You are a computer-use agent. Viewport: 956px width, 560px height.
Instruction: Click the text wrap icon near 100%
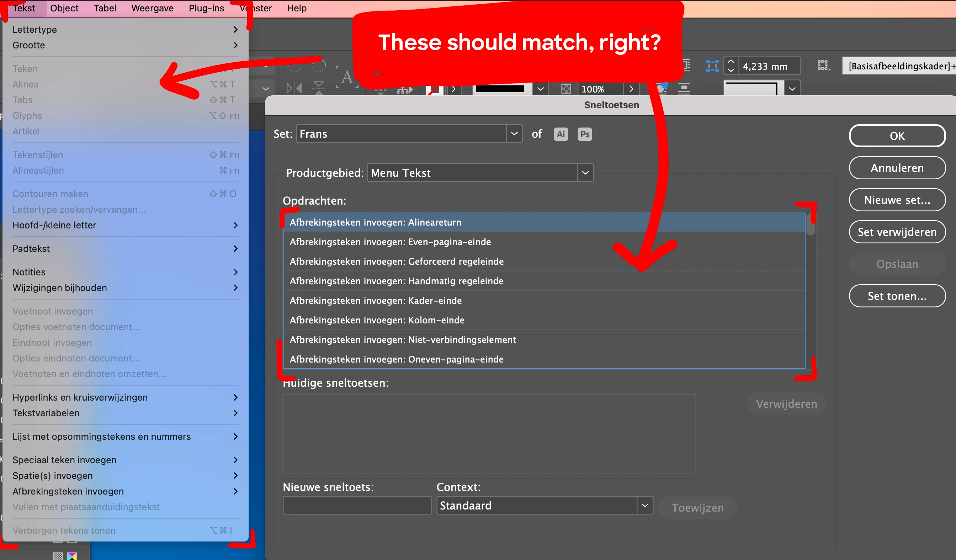pos(684,89)
